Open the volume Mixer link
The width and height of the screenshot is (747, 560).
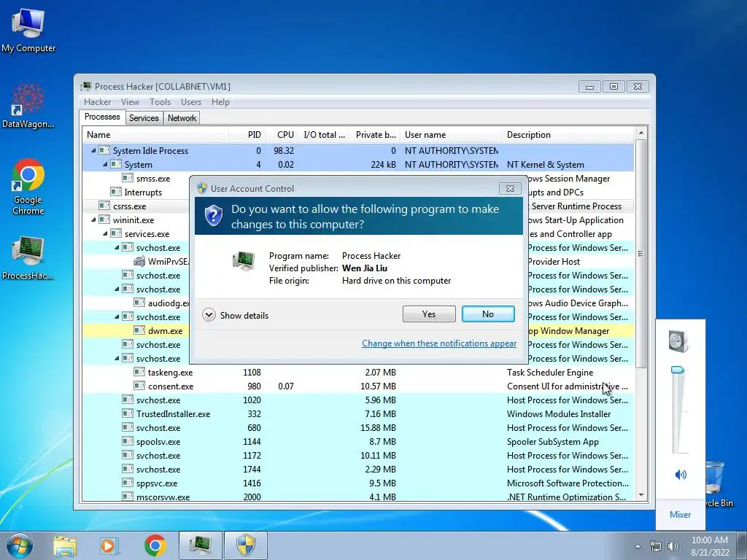point(680,515)
